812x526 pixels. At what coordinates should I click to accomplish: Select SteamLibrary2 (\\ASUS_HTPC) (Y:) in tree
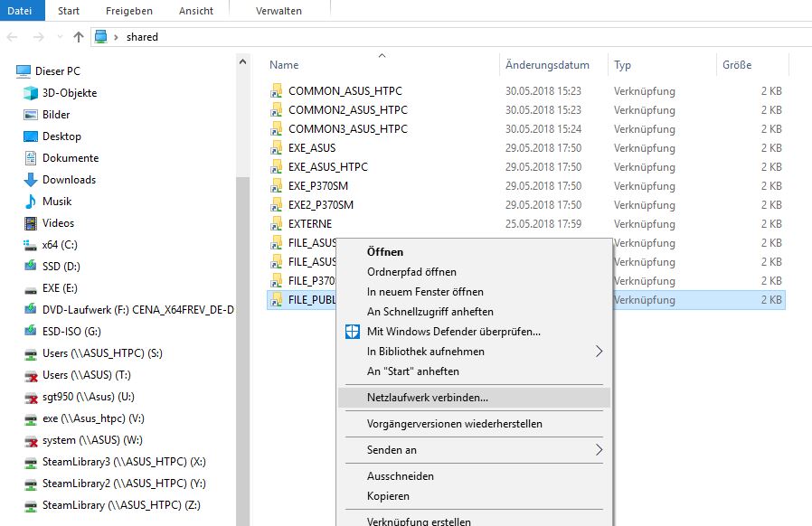(x=124, y=484)
